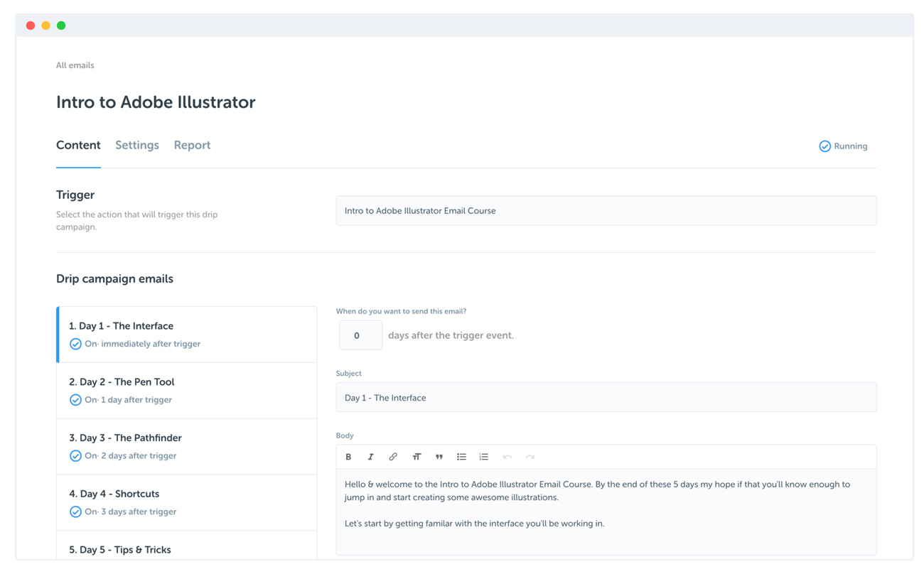This screenshot has height=569, width=924.
Task: Click the 'Intro to Adobe Illustrator' page title
Action: [x=156, y=102]
